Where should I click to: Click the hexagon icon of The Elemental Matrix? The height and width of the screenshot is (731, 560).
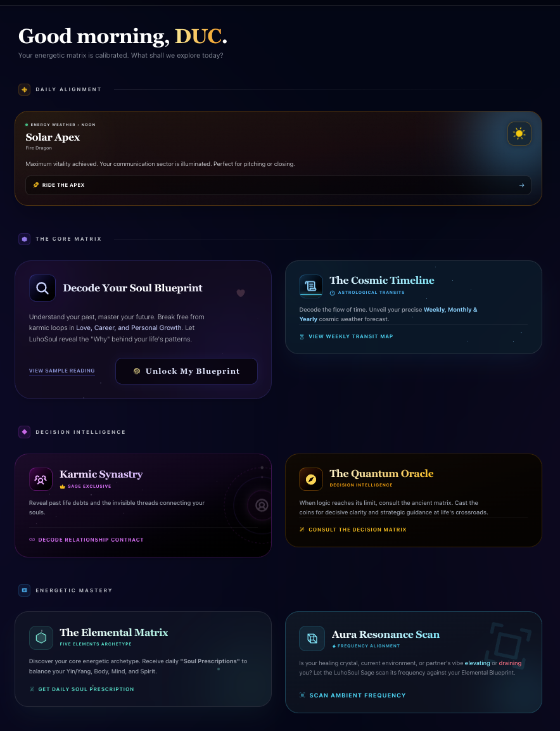[41, 637]
